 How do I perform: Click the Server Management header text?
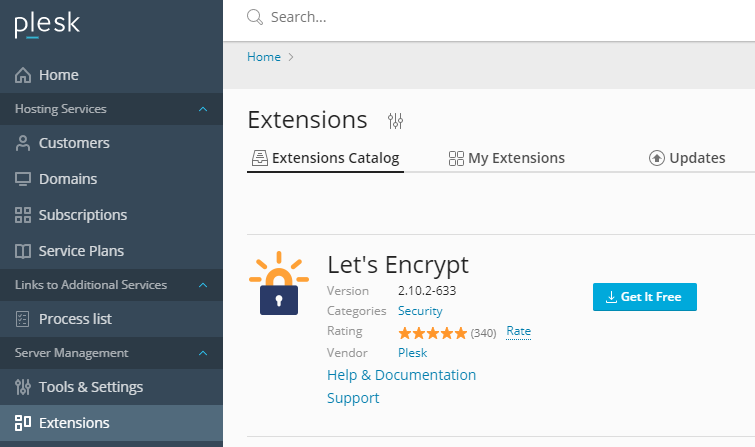click(x=71, y=353)
